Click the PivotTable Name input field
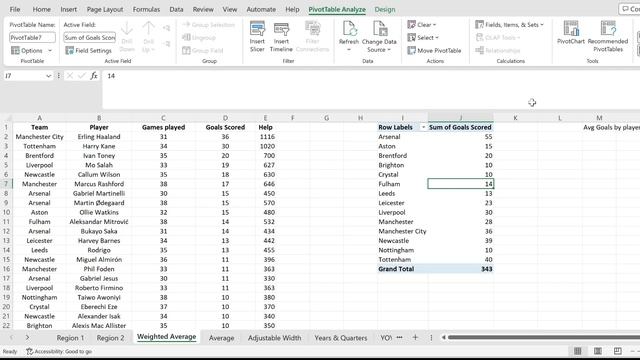Image resolution: width=640 pixels, height=360 pixels. pyautogui.click(x=32, y=38)
